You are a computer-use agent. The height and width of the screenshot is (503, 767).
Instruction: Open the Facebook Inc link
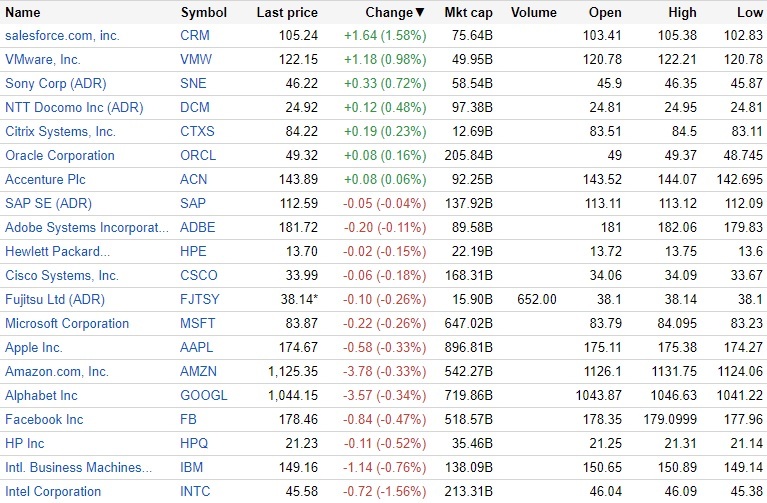click(44, 419)
